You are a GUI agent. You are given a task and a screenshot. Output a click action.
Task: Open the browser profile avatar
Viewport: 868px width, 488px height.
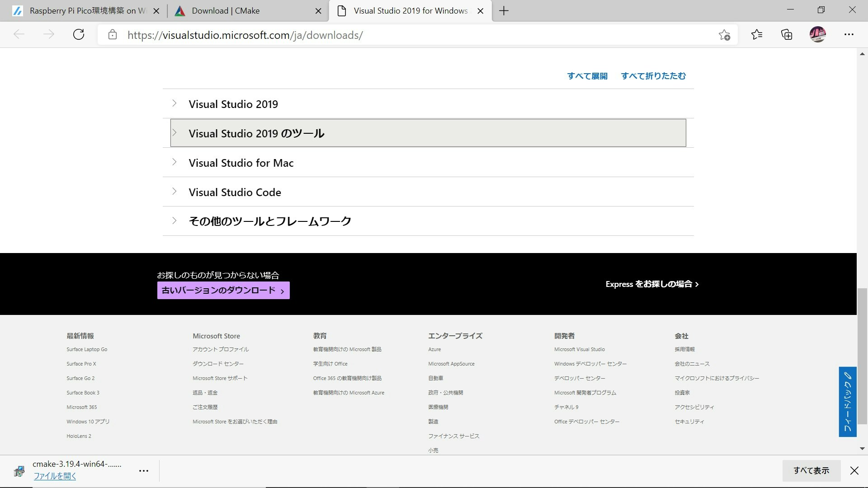pos(818,35)
